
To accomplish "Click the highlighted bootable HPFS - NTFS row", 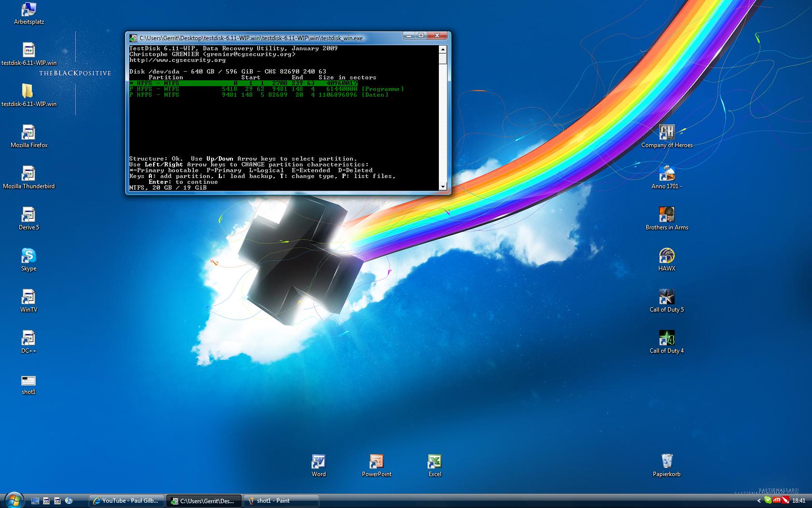I will click(x=243, y=83).
